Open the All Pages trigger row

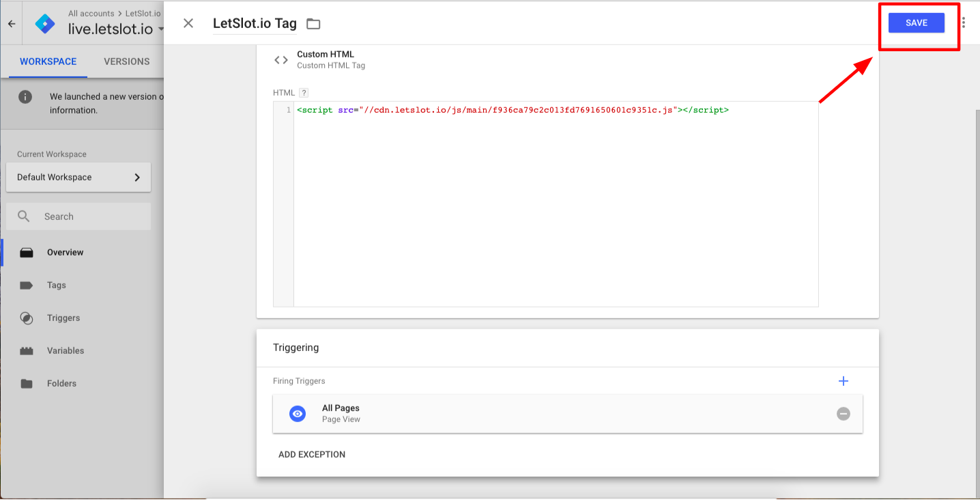click(568, 413)
